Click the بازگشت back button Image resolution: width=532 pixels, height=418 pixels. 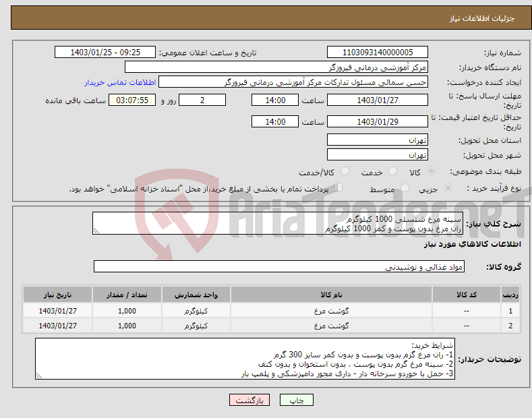point(249,400)
